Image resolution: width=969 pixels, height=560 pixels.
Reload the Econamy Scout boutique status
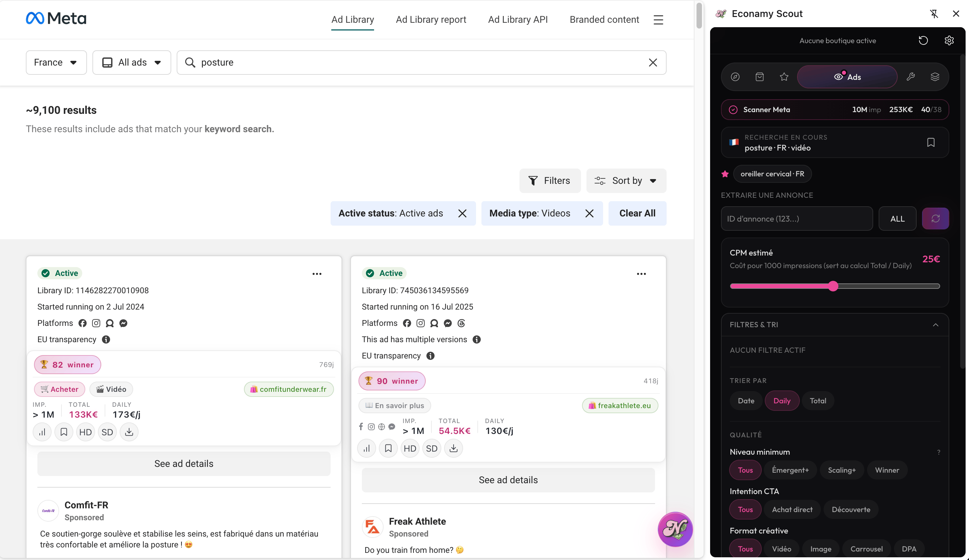click(923, 41)
